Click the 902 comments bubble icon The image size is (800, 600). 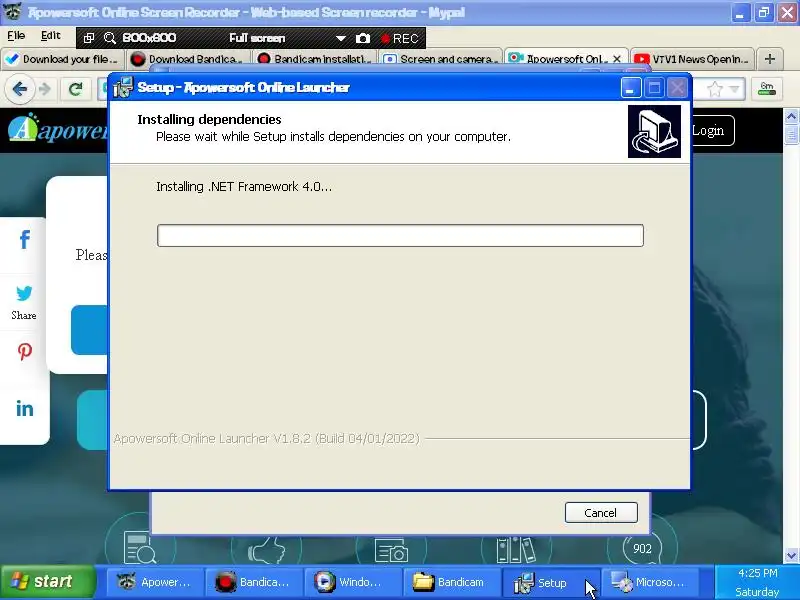click(642, 548)
